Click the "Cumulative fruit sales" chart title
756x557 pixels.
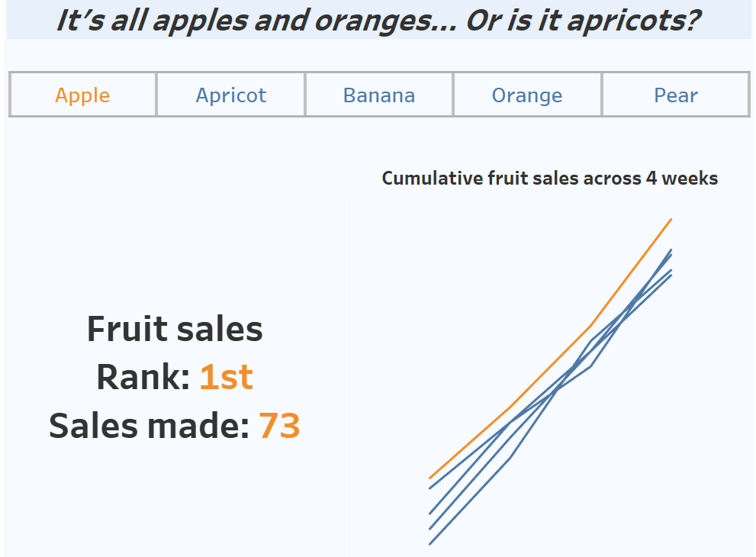tap(549, 179)
